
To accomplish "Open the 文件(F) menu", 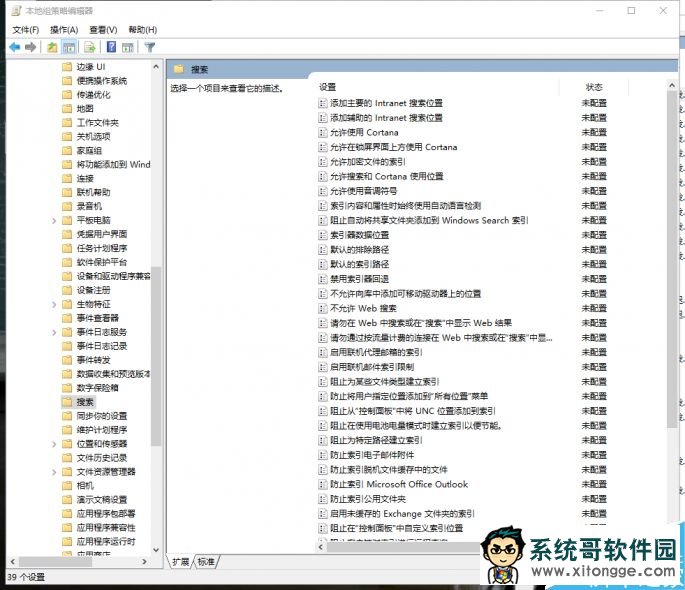I will point(25,30).
